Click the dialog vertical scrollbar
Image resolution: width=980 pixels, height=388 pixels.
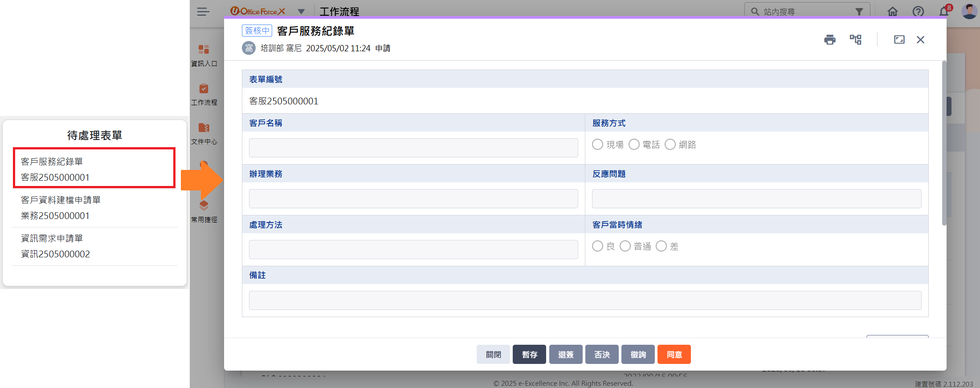coord(944,143)
